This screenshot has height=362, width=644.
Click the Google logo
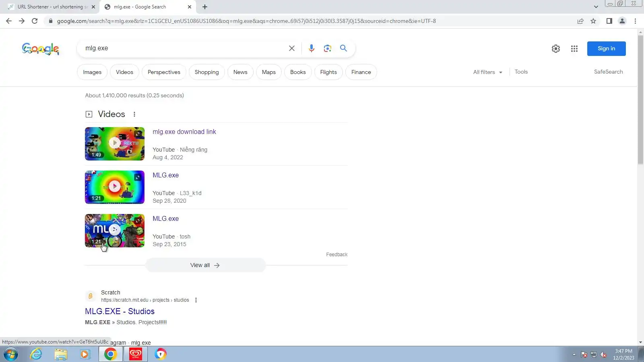[41, 49]
